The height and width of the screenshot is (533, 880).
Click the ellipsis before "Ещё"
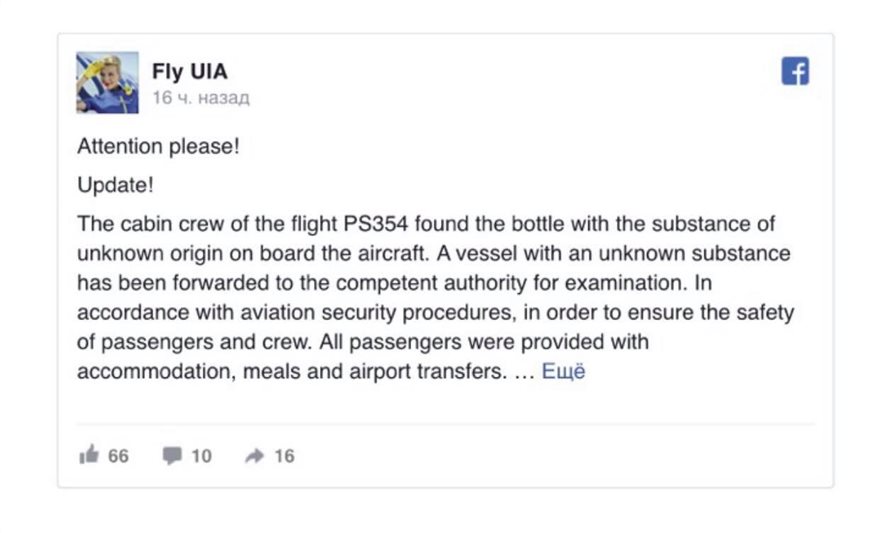coord(524,373)
